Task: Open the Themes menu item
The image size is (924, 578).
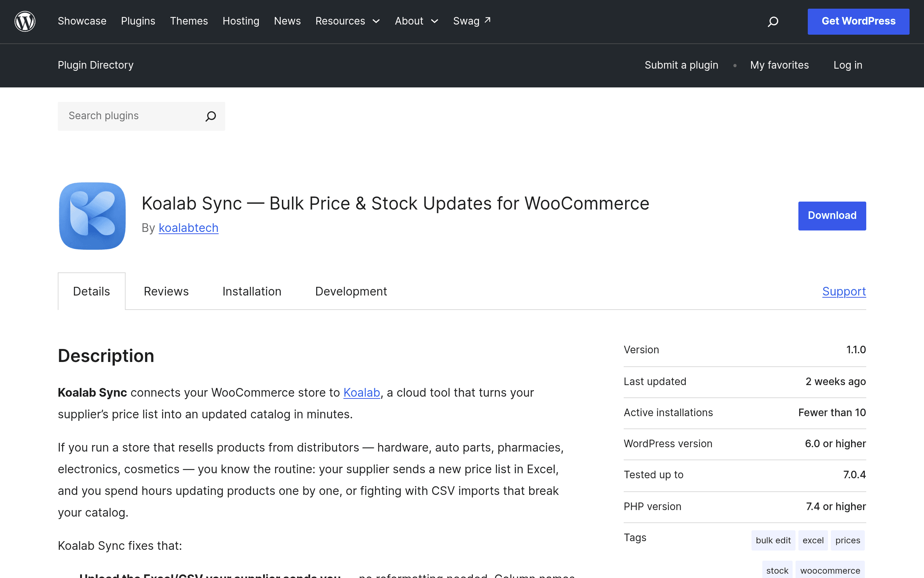Action: coord(189,21)
